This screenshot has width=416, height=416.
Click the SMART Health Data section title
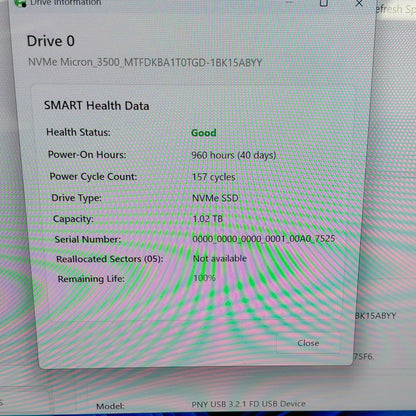coord(96,106)
